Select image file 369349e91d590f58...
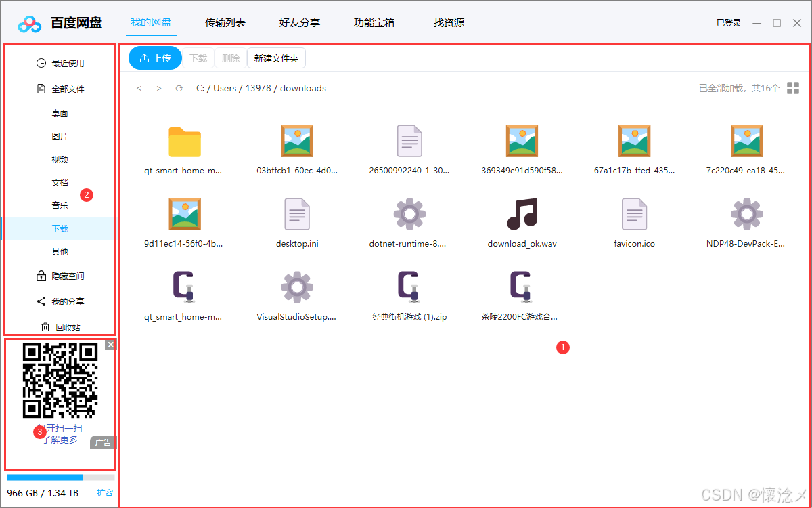This screenshot has width=812, height=508. pyautogui.click(x=522, y=142)
